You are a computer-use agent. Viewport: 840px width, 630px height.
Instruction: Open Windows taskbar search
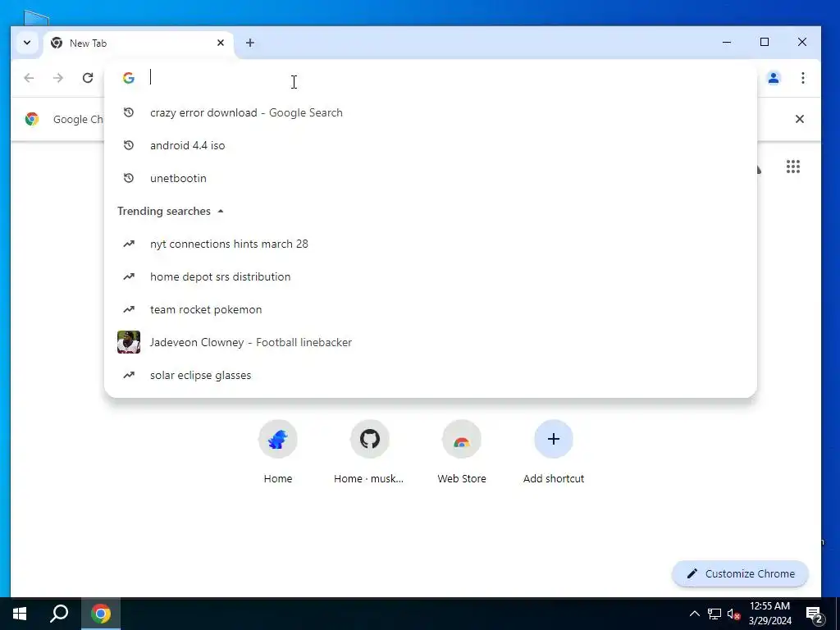[59, 614]
